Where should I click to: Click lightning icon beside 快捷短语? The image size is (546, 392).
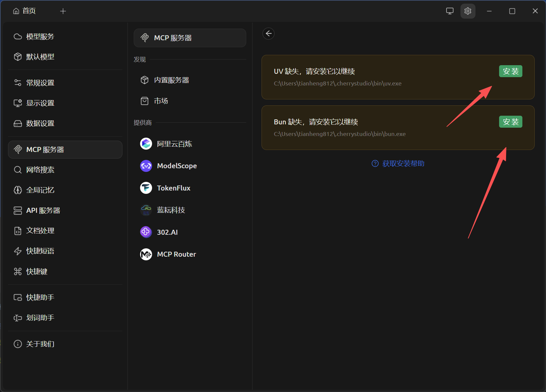tap(18, 251)
